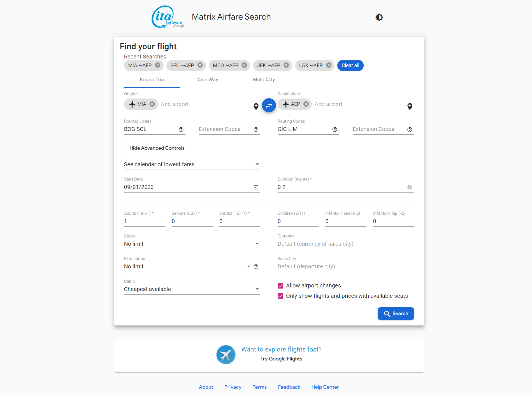Show help for origin Routing Codes

181,130
